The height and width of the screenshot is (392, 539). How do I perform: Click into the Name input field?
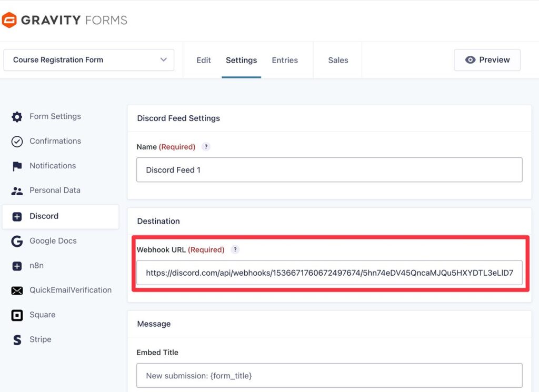tap(330, 170)
